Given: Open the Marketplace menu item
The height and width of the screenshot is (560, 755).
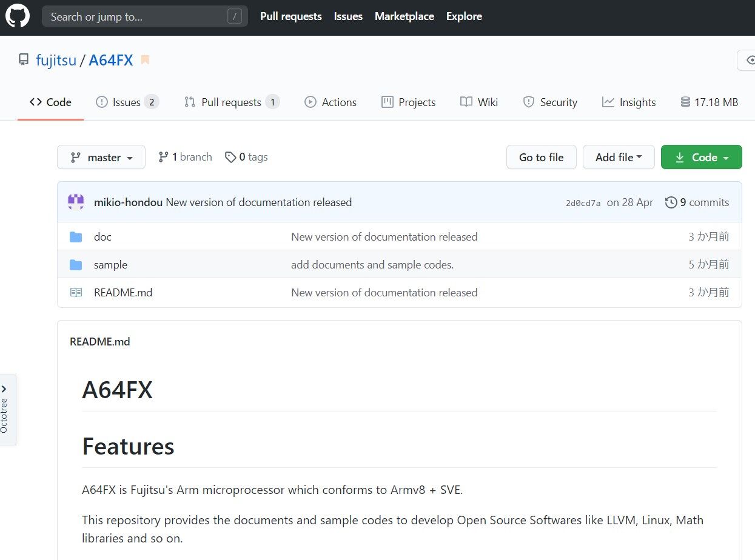Looking at the screenshot, I should coord(404,16).
